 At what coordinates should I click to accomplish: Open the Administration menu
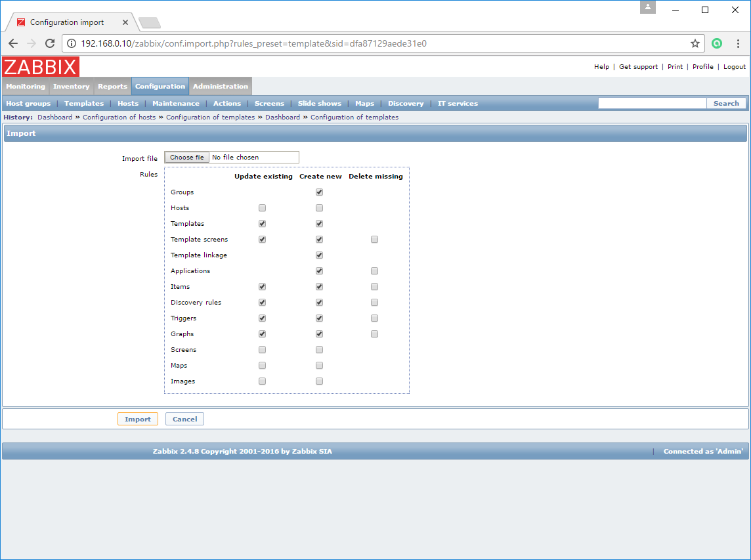221,86
